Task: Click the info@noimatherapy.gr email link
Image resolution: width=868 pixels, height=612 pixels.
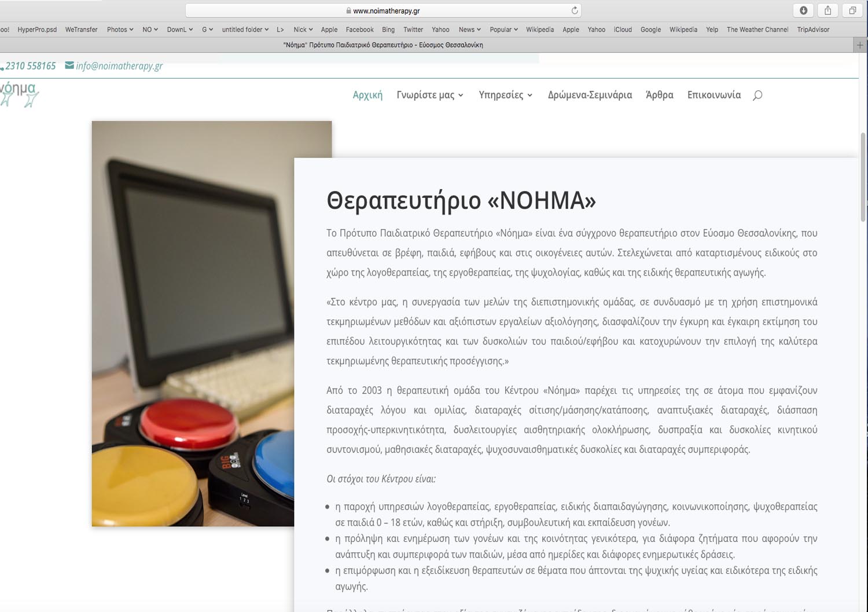Action: [119, 66]
